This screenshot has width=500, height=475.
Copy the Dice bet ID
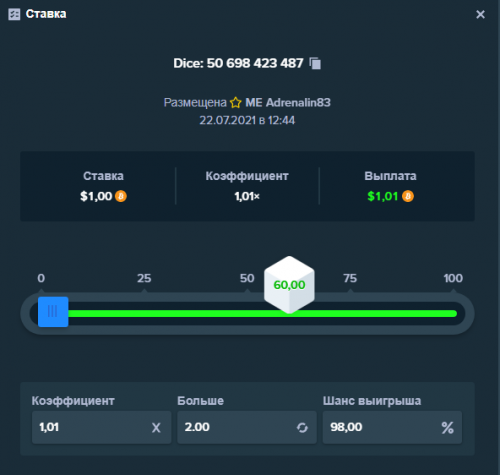pos(315,63)
